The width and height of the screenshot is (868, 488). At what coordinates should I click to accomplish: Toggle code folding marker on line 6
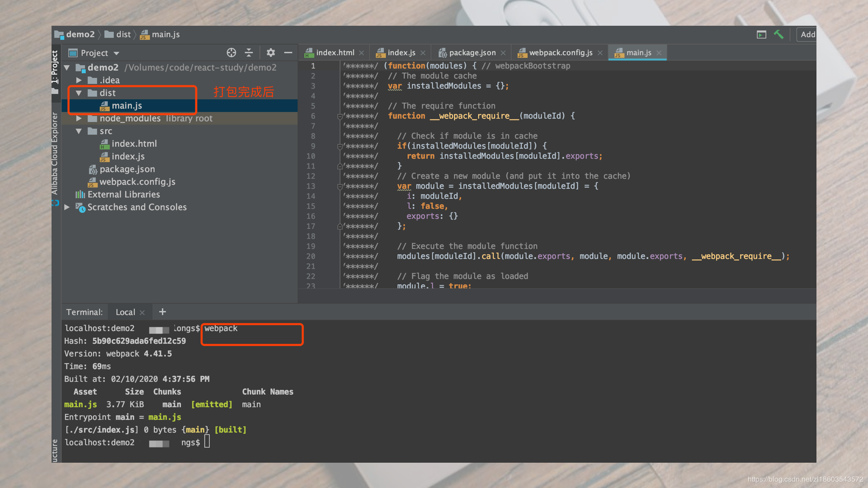pyautogui.click(x=340, y=117)
